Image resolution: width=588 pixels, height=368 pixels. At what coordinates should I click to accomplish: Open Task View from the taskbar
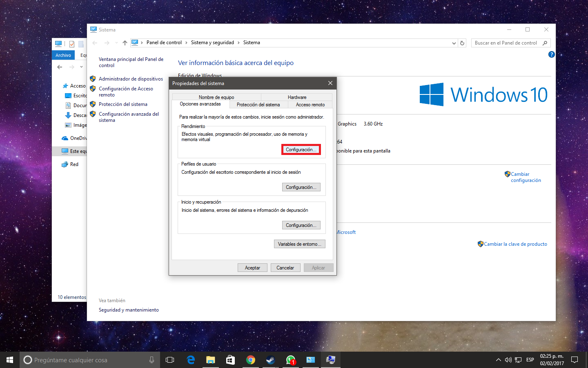pyautogui.click(x=170, y=360)
